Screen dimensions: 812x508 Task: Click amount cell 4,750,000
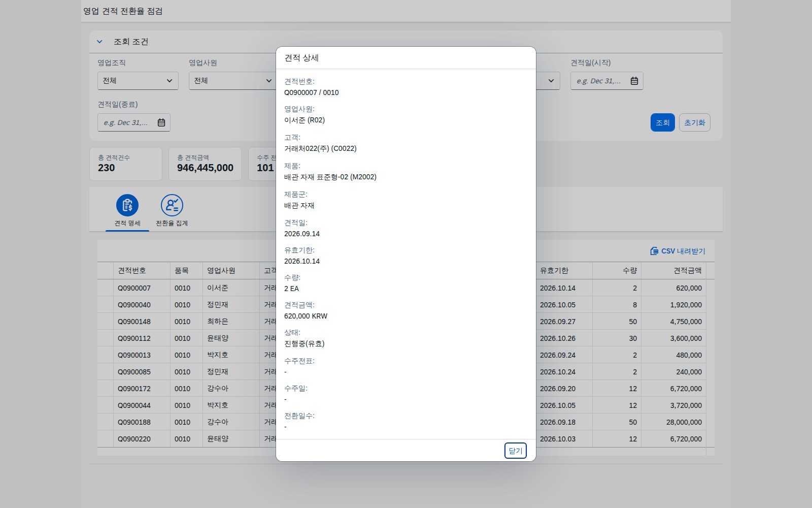tap(673, 322)
